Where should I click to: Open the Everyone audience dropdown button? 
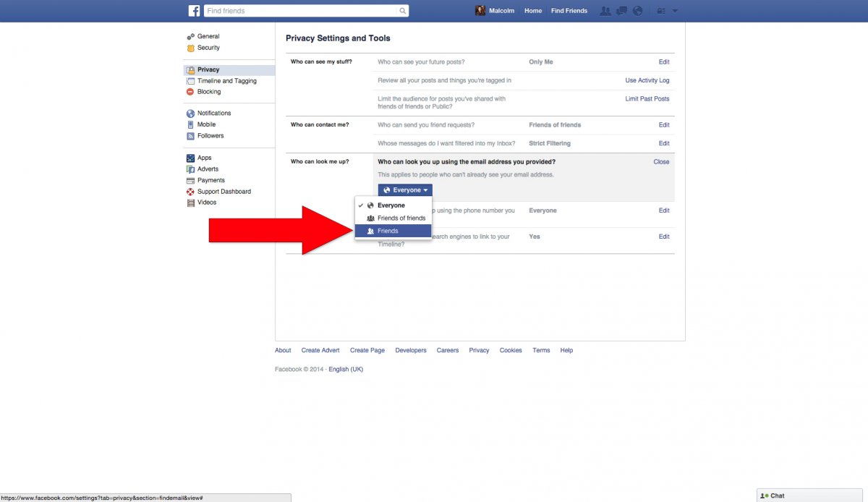(405, 190)
